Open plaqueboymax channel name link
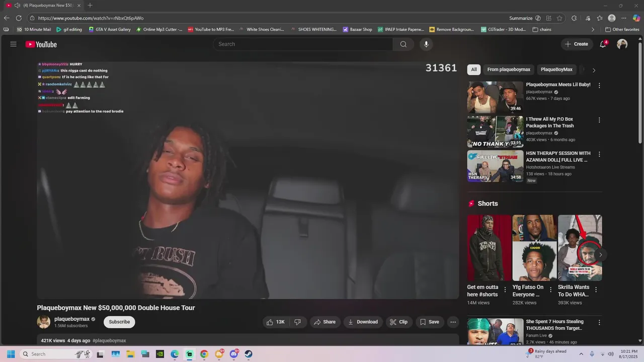 pyautogui.click(x=72, y=319)
